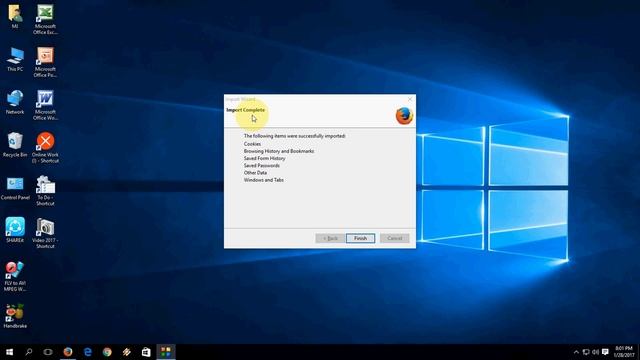
Task: Select 'Windows and Tabs' text
Action: (x=264, y=180)
